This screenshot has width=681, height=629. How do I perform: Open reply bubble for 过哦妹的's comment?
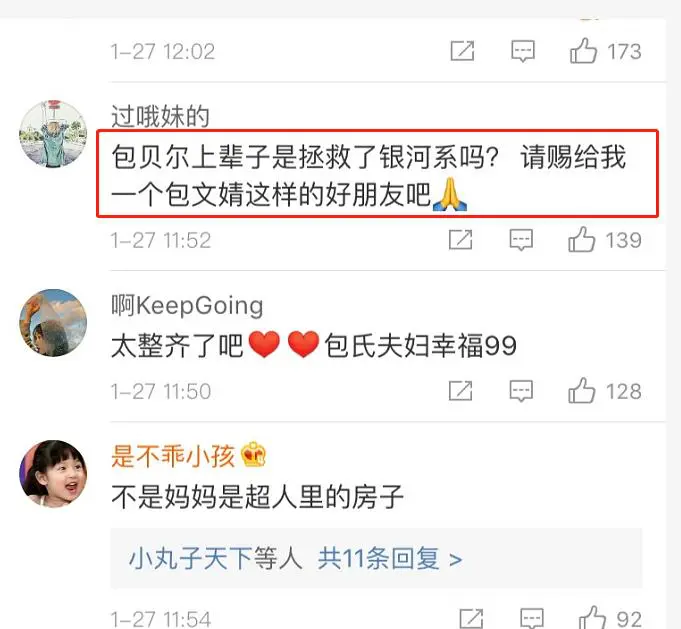(521, 240)
